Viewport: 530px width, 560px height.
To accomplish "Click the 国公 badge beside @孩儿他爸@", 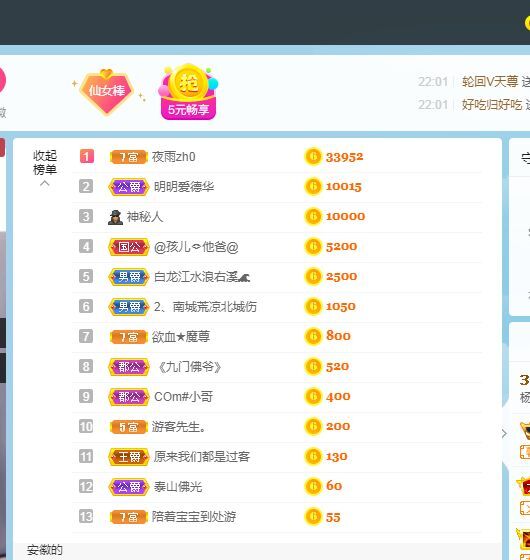I will (129, 247).
